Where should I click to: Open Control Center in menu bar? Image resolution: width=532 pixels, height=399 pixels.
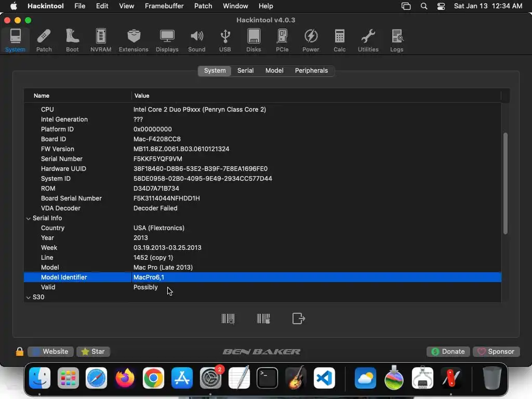click(441, 6)
